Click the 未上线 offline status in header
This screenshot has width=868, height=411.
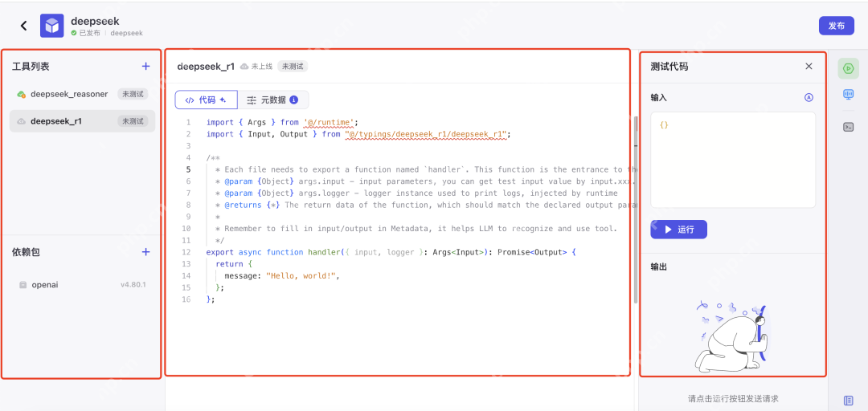(x=256, y=67)
